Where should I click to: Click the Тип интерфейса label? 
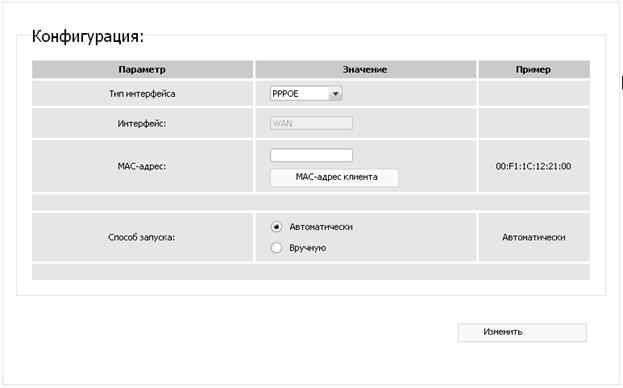pyautogui.click(x=142, y=94)
